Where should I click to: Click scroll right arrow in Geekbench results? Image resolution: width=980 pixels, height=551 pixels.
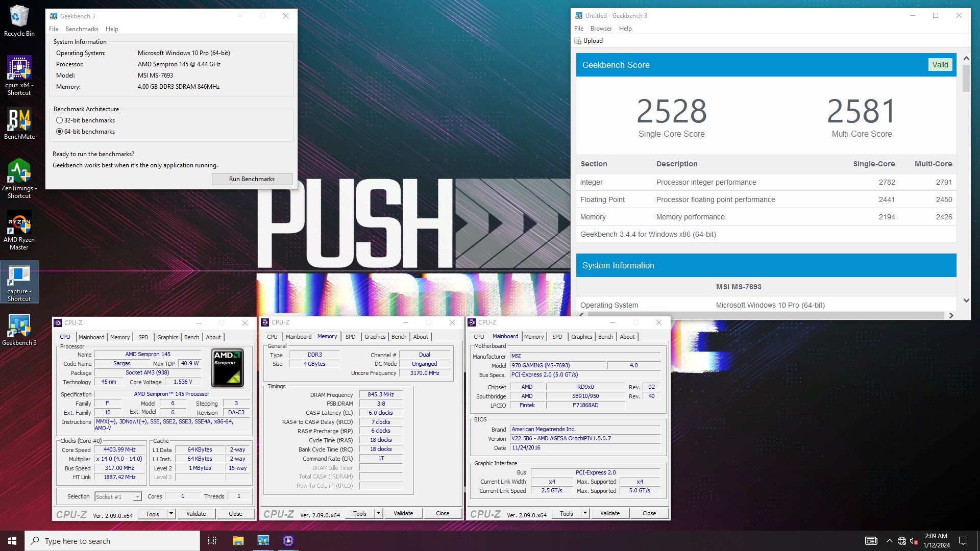(x=951, y=315)
